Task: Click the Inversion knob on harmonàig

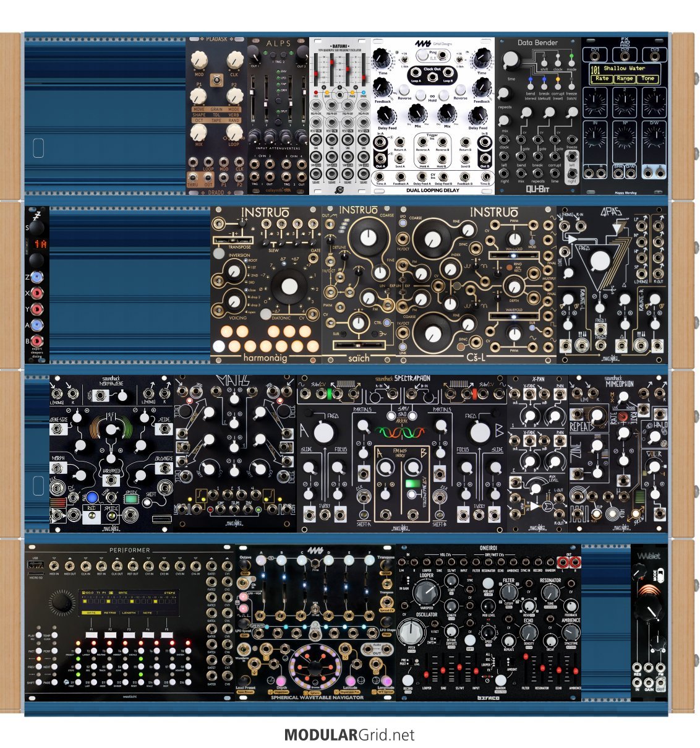Action: (x=234, y=271)
